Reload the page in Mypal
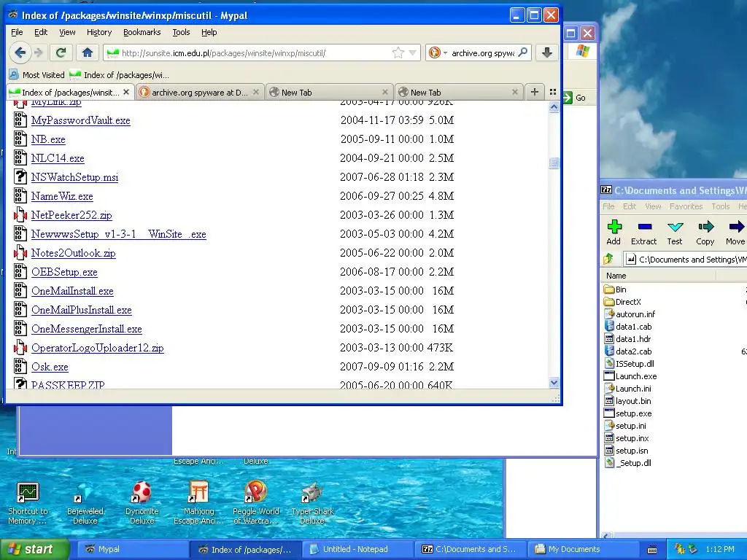 (x=61, y=52)
